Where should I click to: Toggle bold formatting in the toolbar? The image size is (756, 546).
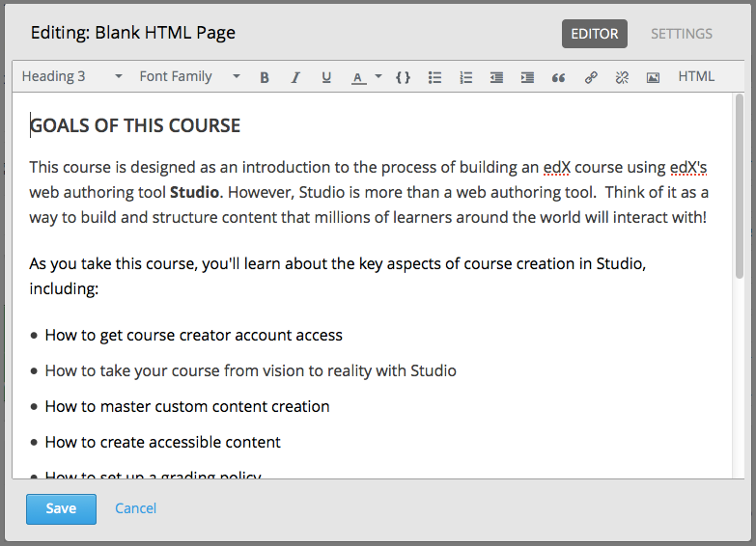pos(265,77)
